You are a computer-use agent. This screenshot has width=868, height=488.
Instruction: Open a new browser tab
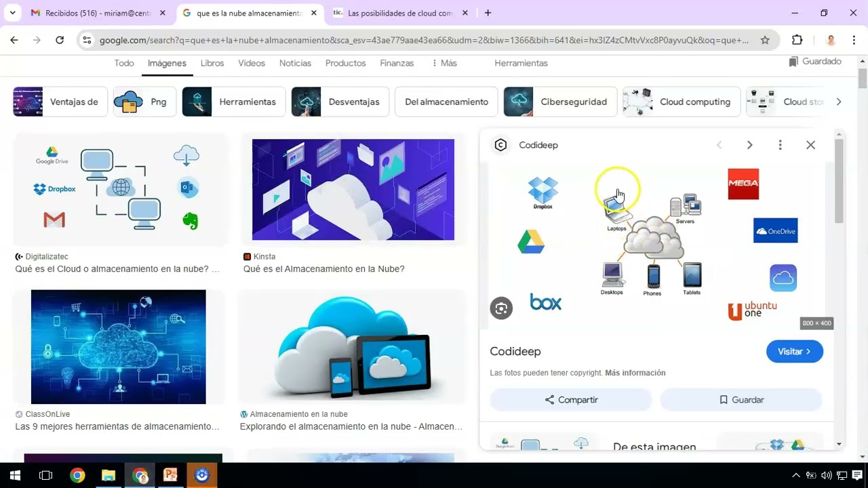pyautogui.click(x=488, y=13)
